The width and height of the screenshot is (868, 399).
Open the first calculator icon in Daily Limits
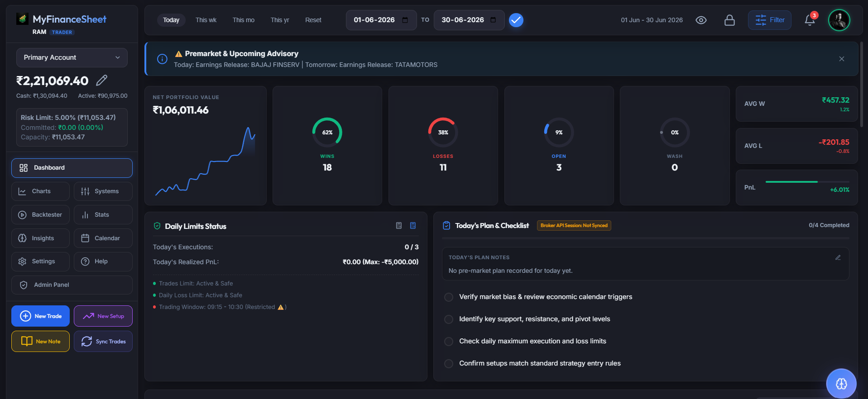[399, 226]
